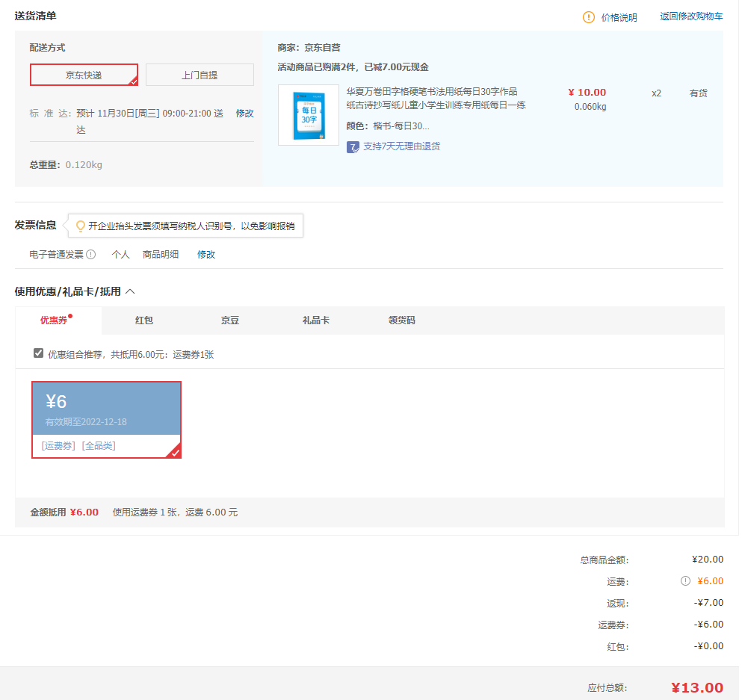Click 个人 invoice title text
Viewport: 742px width, 700px height.
coord(120,255)
